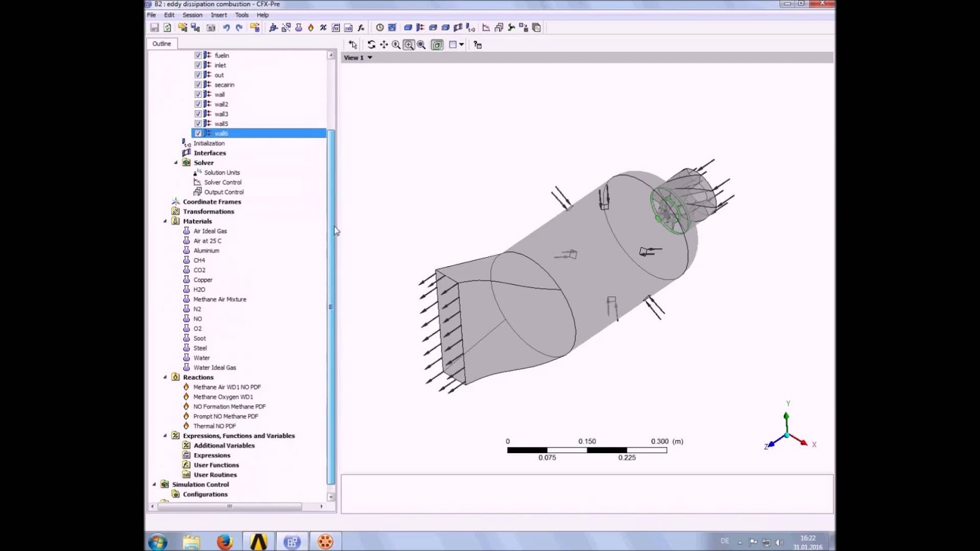Open the Insert menu
980x551 pixels.
(x=219, y=15)
